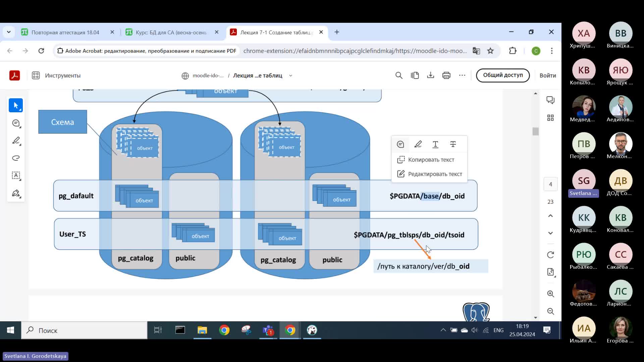Image resolution: width=644 pixels, height=362 pixels.
Task: Open Chrome extensions puzzle icon
Action: [x=513, y=51]
